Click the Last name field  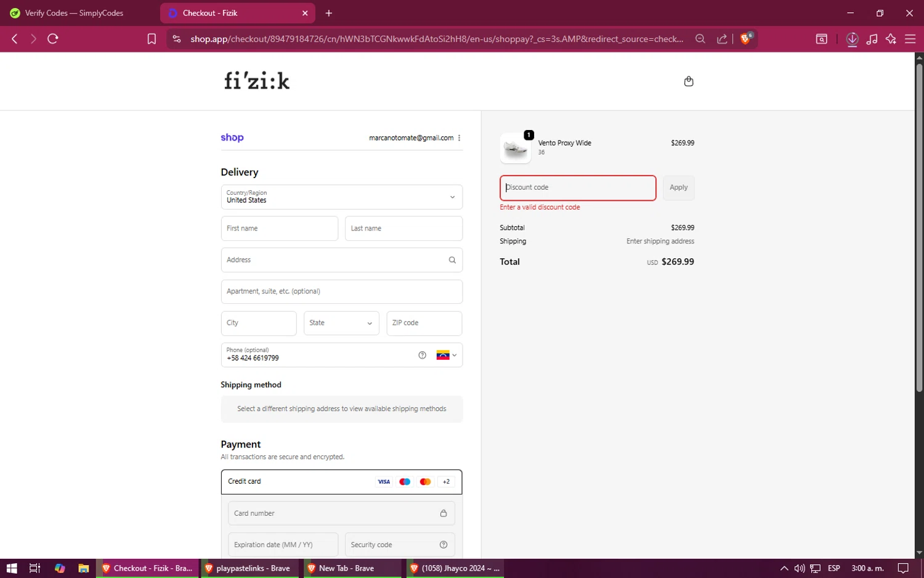pyautogui.click(x=403, y=229)
